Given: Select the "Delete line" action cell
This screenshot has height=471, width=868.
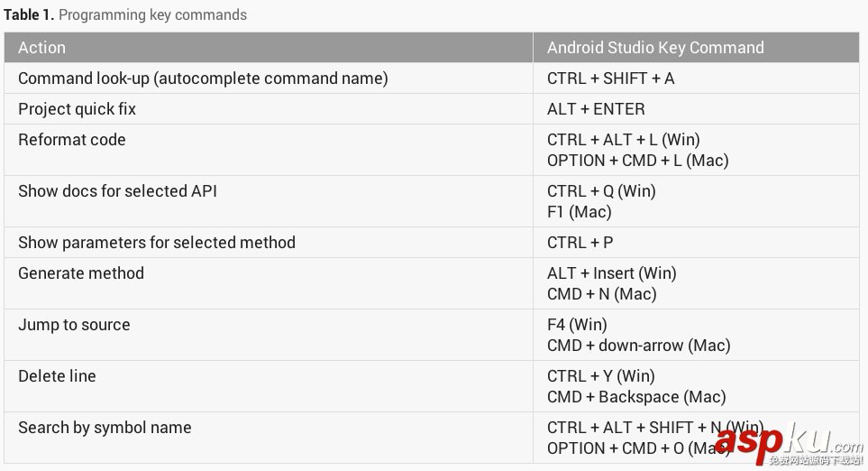Looking at the screenshot, I should 57,376.
